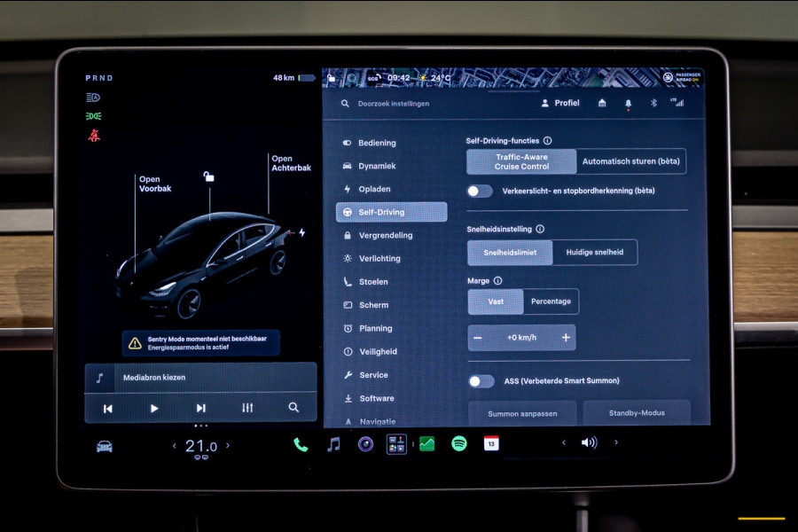798x532 pixels.
Task: Toggle Verkeerslicht- en stopbordherkenning
Action: (480, 191)
